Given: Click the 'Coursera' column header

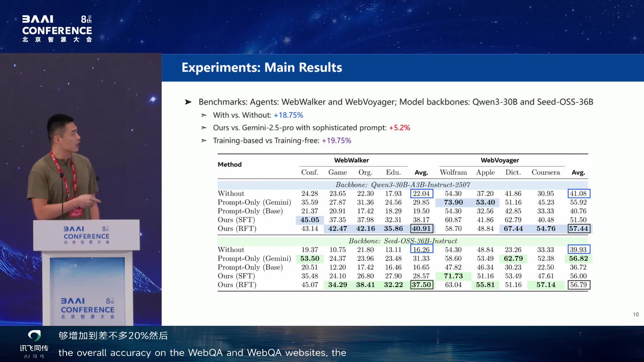Looking at the screenshot, I should click(546, 172).
